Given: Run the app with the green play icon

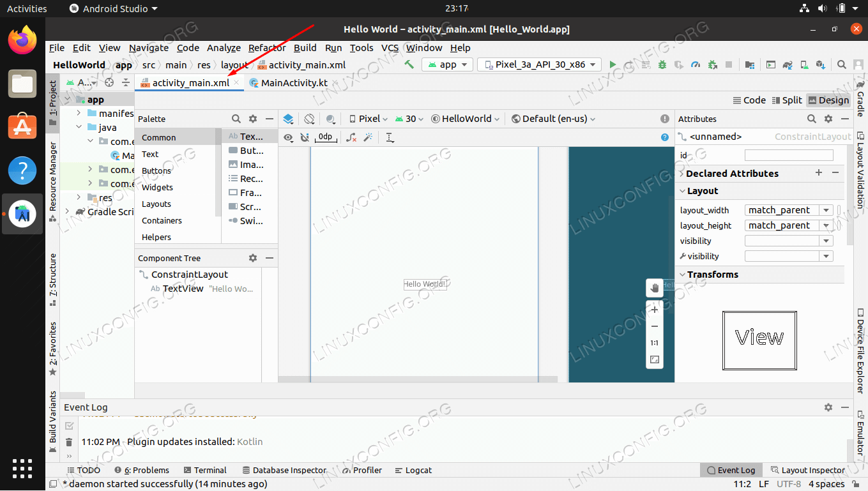Looking at the screenshot, I should pos(613,64).
